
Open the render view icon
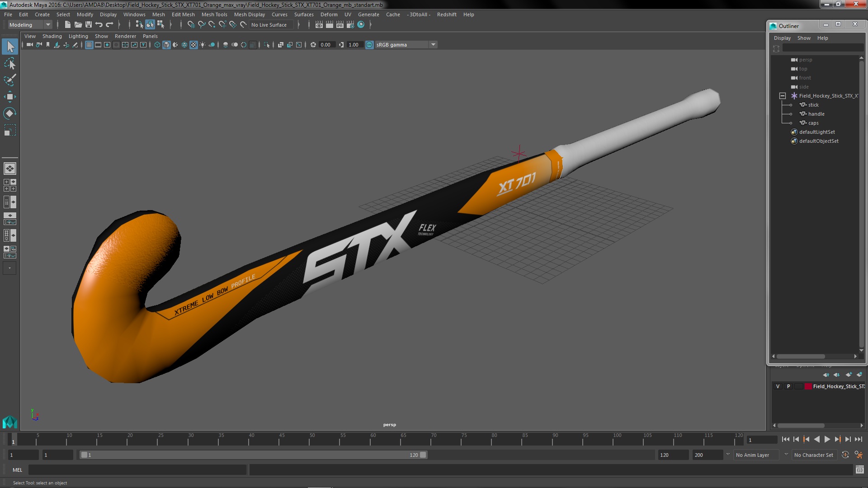tap(319, 25)
